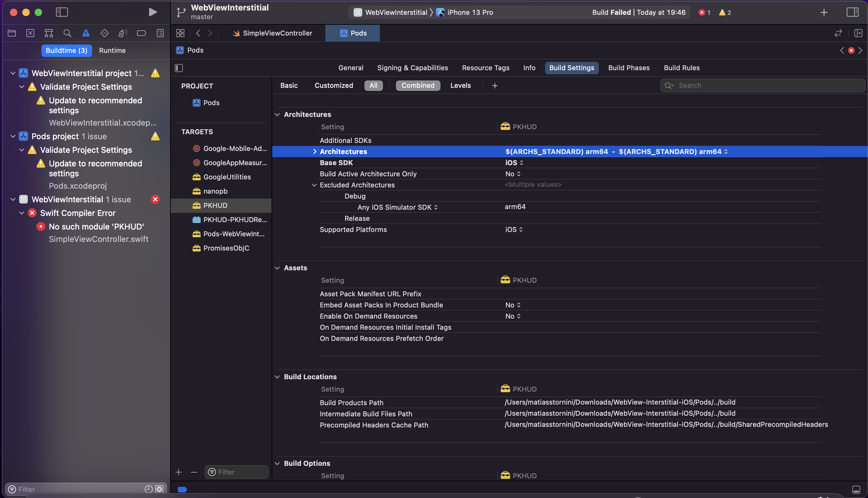Click the warning count badge in toolbar

(x=725, y=13)
